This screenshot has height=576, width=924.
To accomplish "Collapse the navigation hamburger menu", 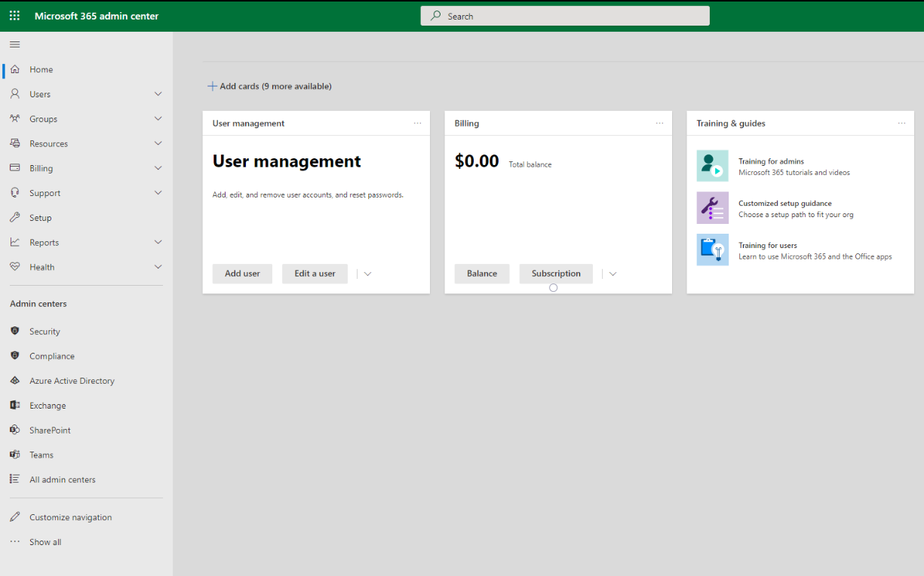I will [x=14, y=44].
